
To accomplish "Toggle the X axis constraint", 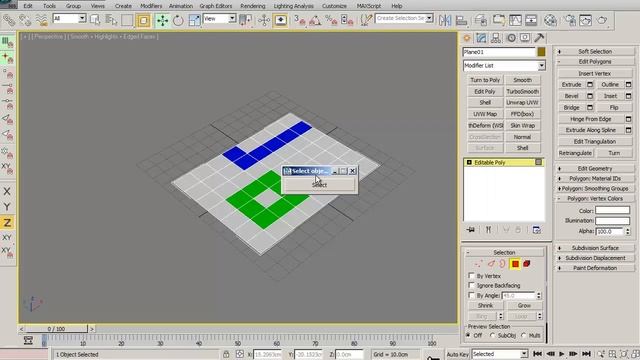I will click(7, 191).
